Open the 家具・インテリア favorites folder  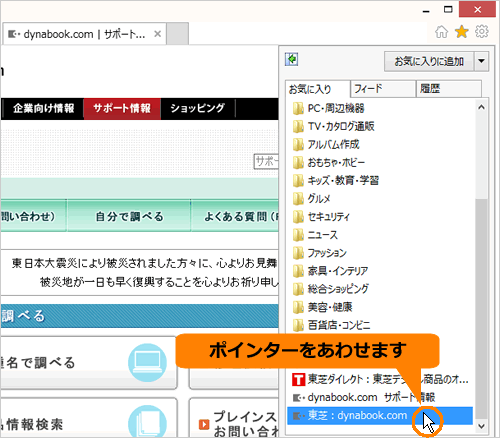[330, 271]
